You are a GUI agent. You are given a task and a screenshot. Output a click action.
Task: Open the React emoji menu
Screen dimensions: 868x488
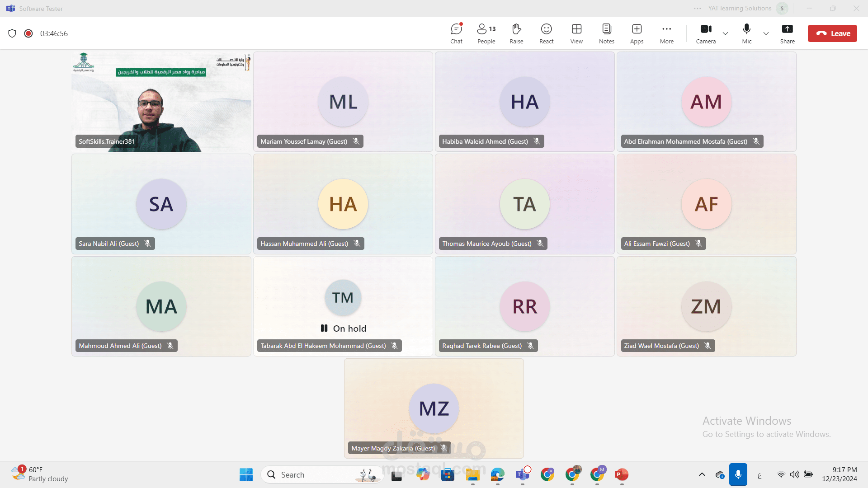click(546, 33)
